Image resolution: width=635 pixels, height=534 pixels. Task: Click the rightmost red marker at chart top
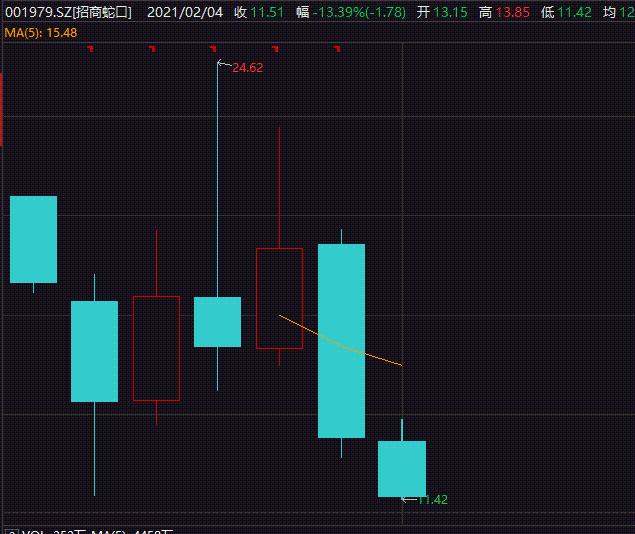(x=336, y=48)
